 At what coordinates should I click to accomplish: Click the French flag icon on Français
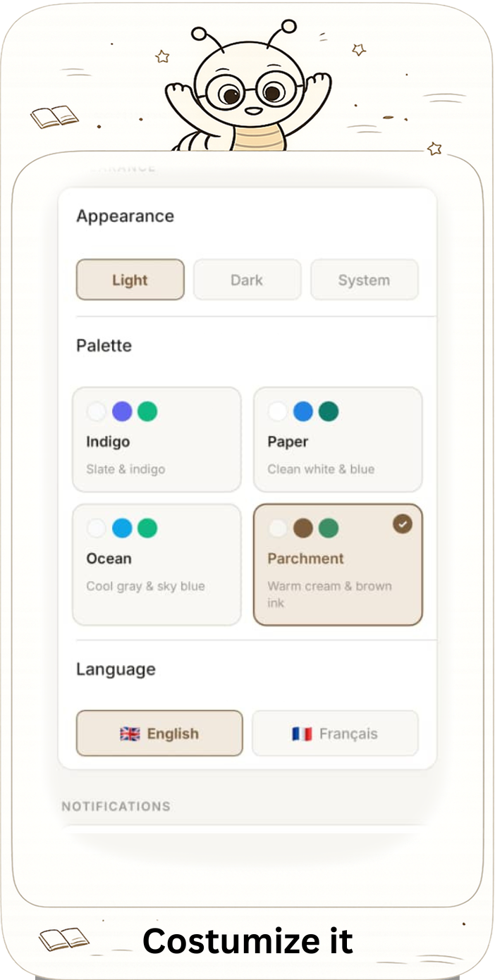point(302,733)
